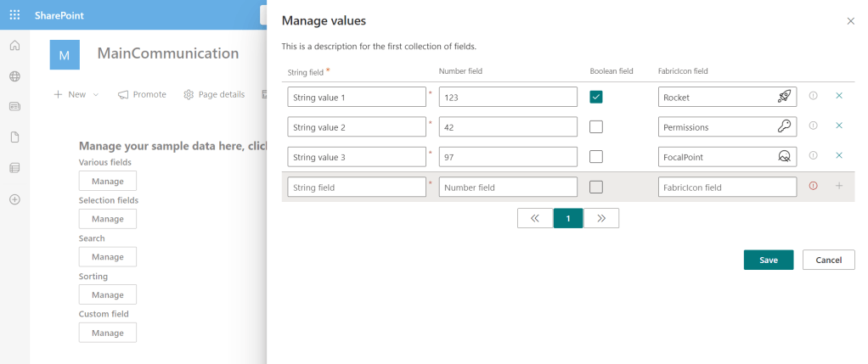Screen dimensions: 868x364
Task: Go to the next page of values
Action: pyautogui.click(x=601, y=218)
